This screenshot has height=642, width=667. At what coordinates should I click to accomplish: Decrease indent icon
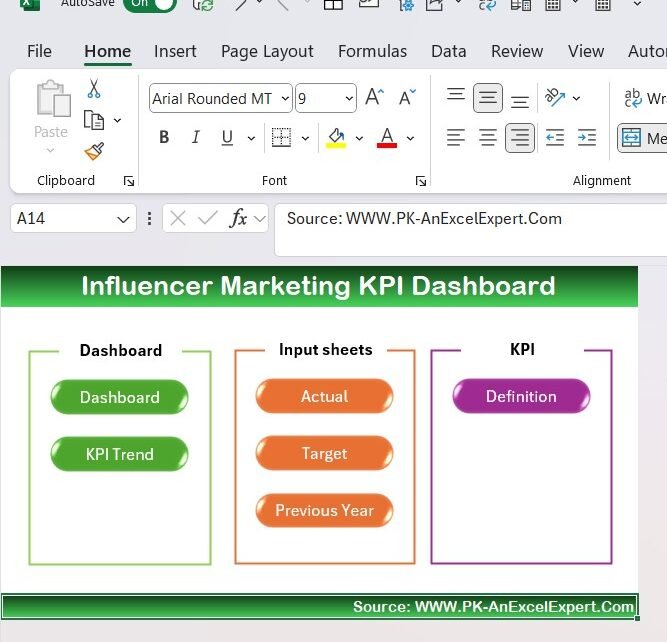coord(555,138)
